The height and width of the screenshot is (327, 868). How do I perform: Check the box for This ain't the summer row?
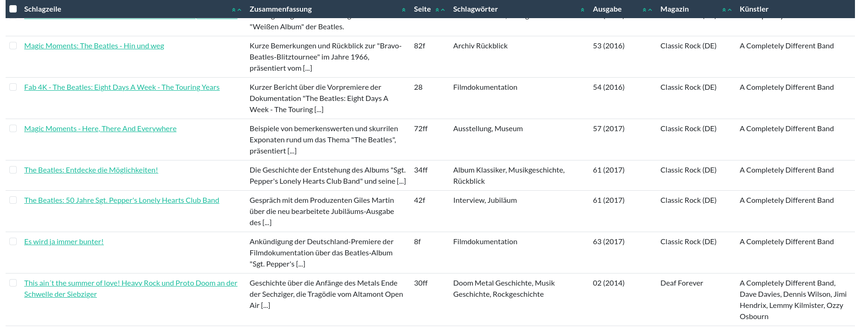tap(13, 283)
